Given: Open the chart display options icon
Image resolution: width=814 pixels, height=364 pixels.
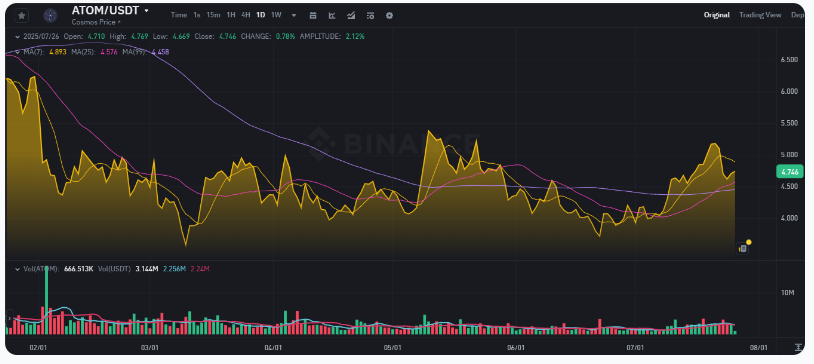Looking at the screenshot, I should [370, 16].
